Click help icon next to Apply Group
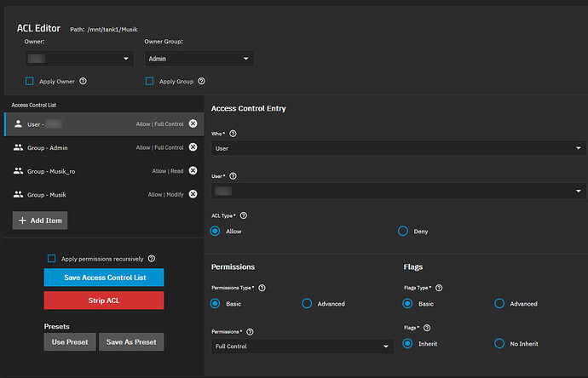The height and width of the screenshot is (378, 588). click(x=203, y=82)
